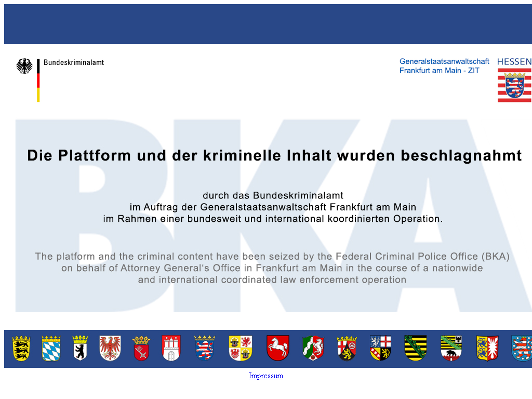Screen dimensions: 532x399
Task: Click the line 'im Rahmen einer bundesweit'
Action: click(x=273, y=219)
